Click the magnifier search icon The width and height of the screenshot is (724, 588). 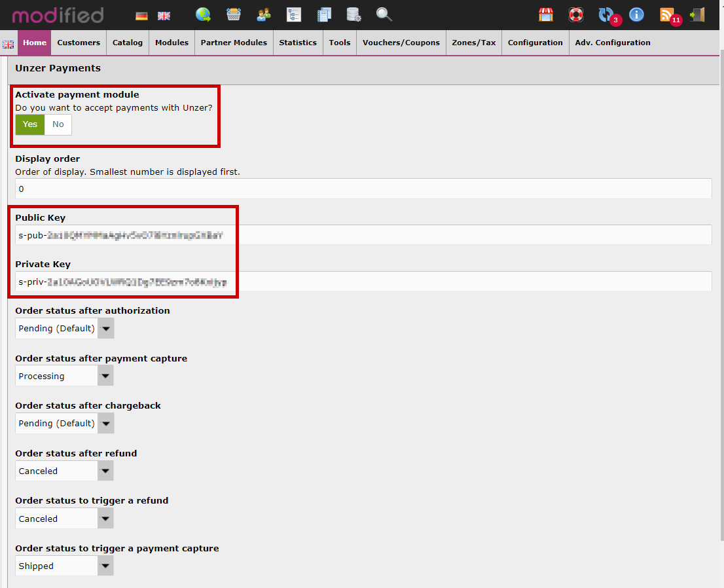click(384, 15)
